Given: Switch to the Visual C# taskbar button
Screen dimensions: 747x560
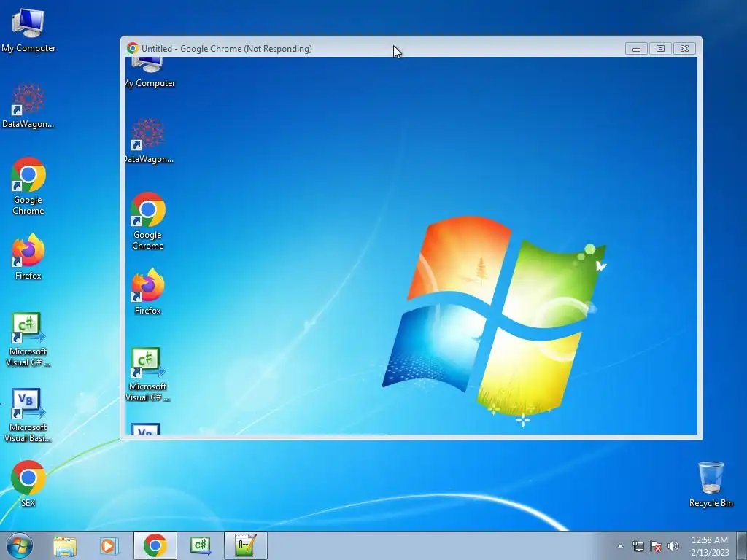Looking at the screenshot, I should (x=200, y=545).
